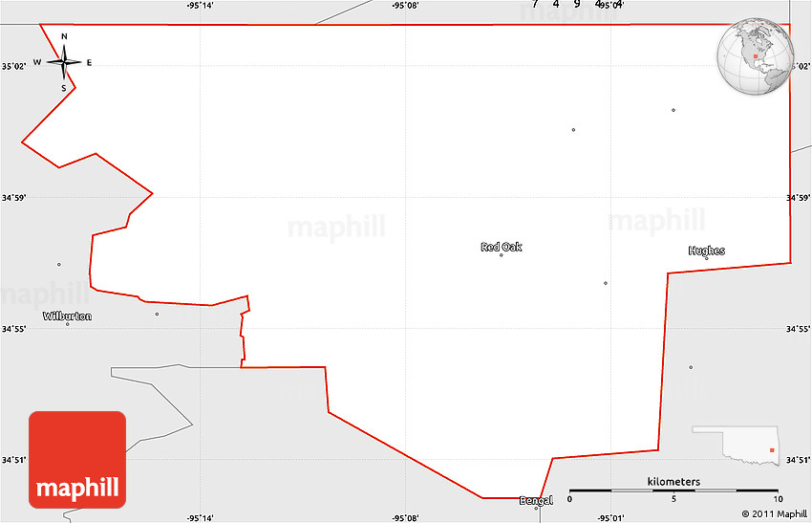Select the Bengal town marker dot
This screenshot has width=812, height=523.
(537, 508)
